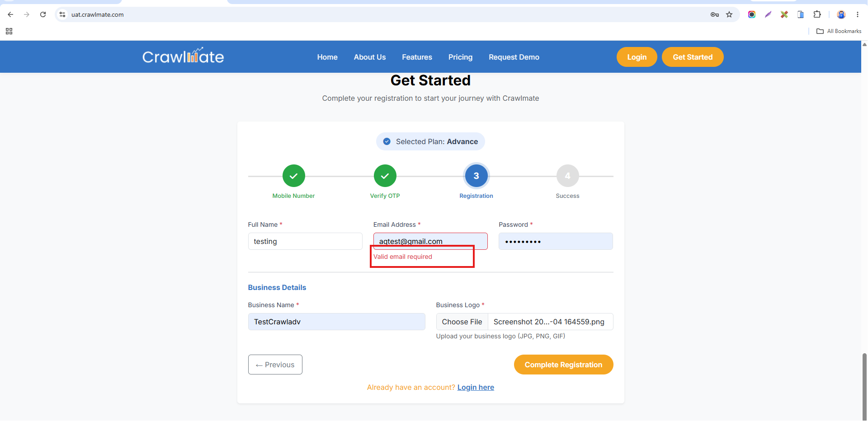Select step 3 Registration circle
The width and height of the screenshot is (868, 421).
pos(476,176)
